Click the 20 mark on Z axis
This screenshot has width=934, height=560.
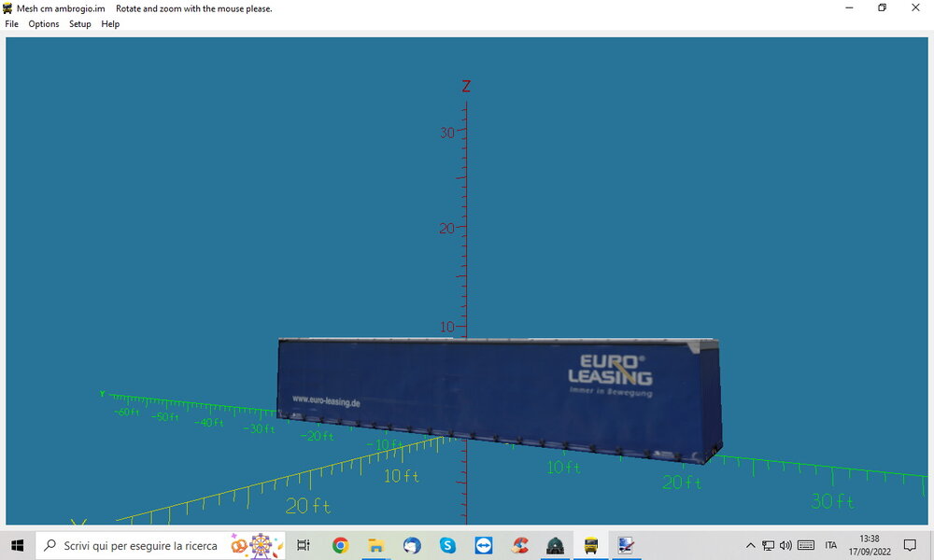pyautogui.click(x=446, y=229)
